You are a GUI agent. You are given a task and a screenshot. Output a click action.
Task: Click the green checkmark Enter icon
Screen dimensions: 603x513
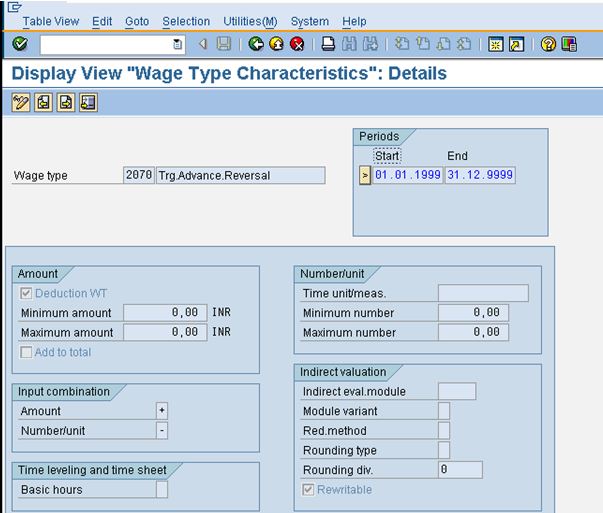pos(20,44)
